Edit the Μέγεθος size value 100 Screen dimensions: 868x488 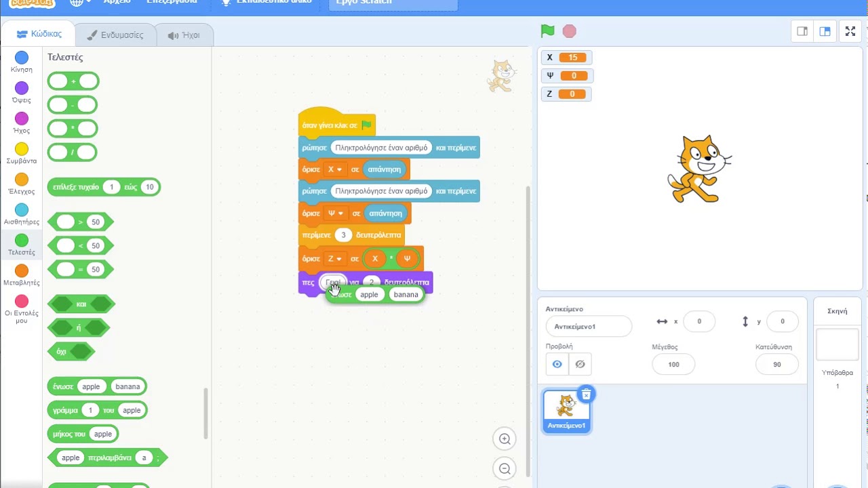673,364
